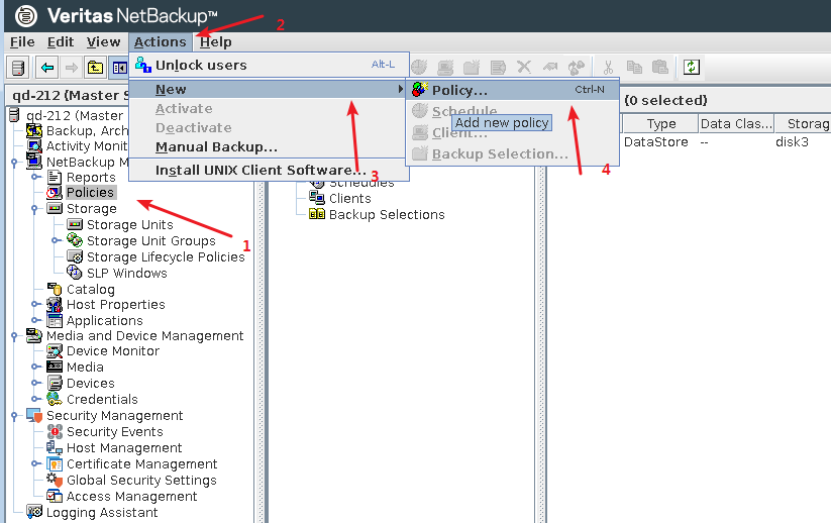Click the Global Security Settings gear icon
Viewport: 831px width, 523px height.
point(55,480)
